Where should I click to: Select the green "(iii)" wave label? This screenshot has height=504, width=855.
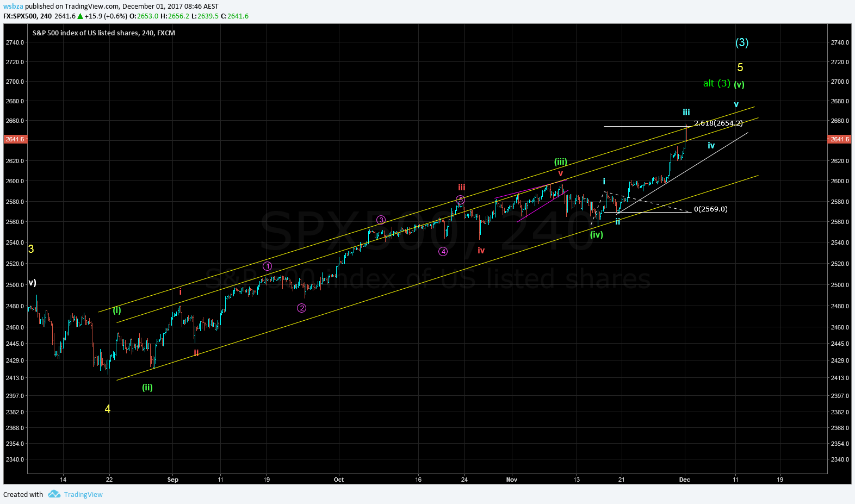pyautogui.click(x=561, y=162)
